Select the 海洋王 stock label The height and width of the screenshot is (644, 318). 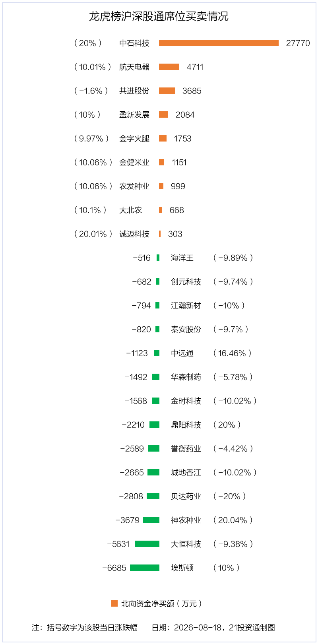[x=182, y=258]
